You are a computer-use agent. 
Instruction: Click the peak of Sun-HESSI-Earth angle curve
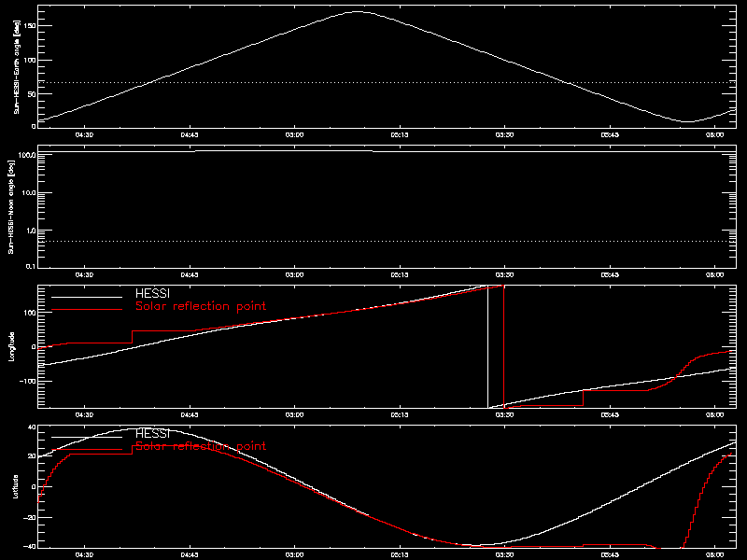[358, 12]
